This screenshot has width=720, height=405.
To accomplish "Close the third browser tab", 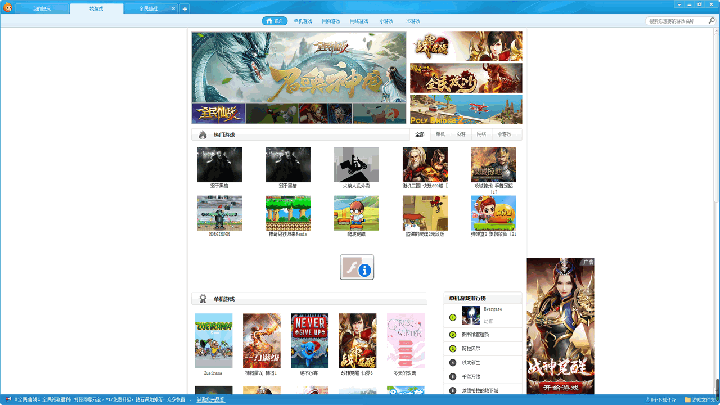I will point(173,9).
